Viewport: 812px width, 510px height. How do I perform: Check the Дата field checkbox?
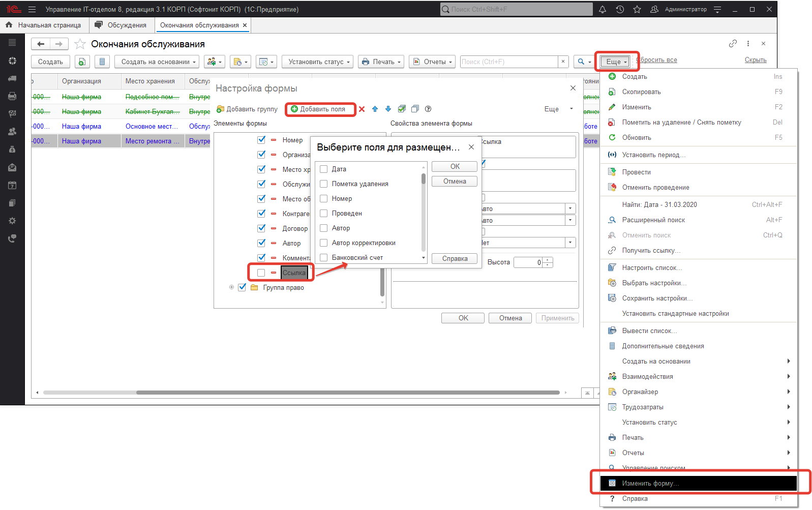point(323,169)
